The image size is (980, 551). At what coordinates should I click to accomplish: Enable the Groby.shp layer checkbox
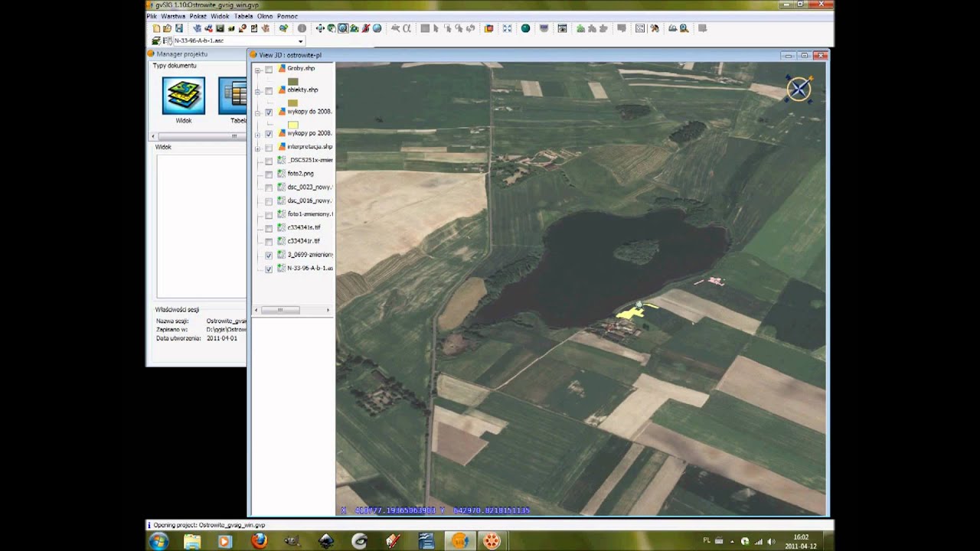[269, 69]
